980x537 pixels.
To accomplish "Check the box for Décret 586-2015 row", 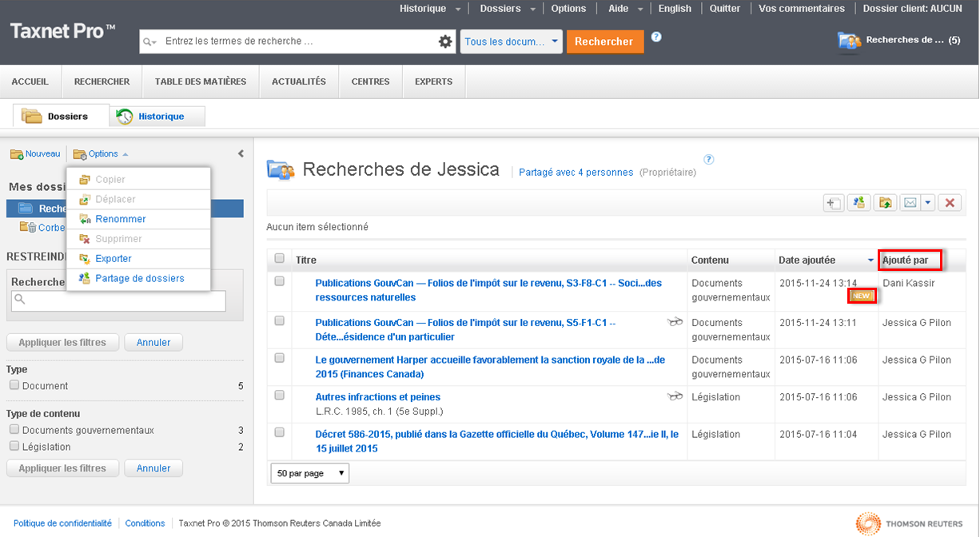I will coord(279,432).
